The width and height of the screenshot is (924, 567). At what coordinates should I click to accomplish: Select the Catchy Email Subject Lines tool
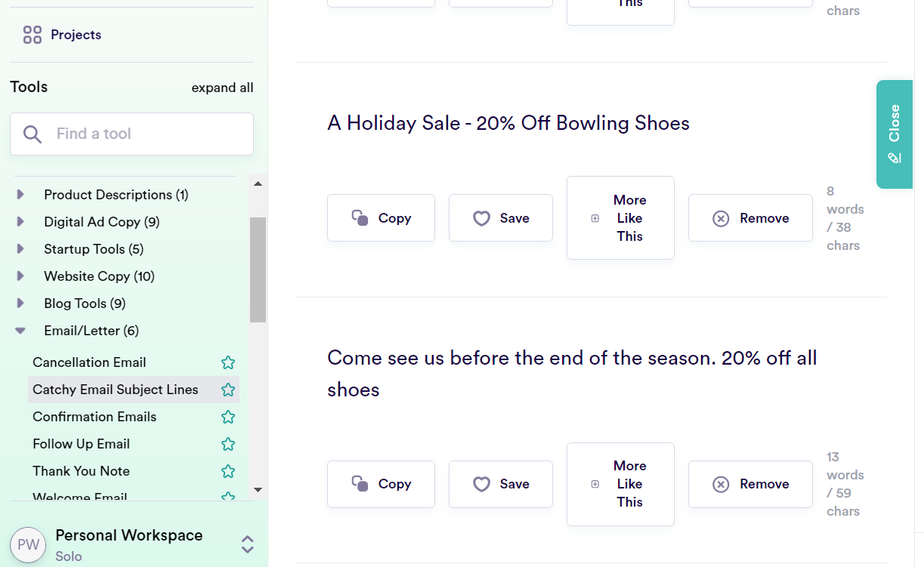tap(115, 389)
